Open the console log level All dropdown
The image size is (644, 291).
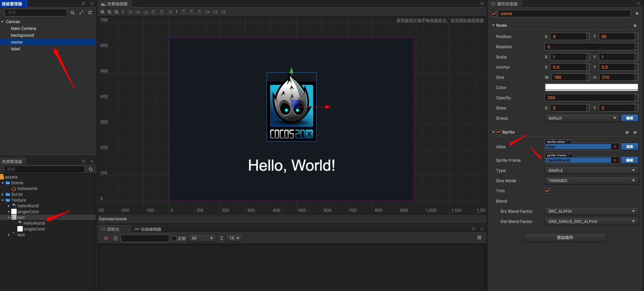pos(202,238)
